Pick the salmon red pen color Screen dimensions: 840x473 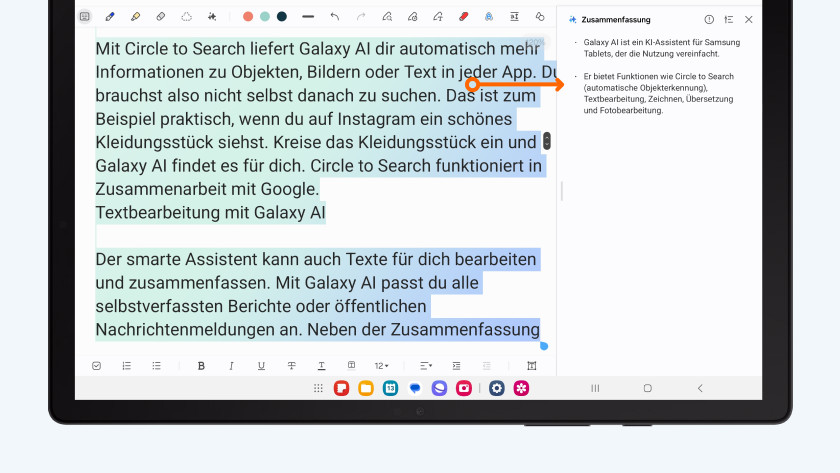pos(248,17)
